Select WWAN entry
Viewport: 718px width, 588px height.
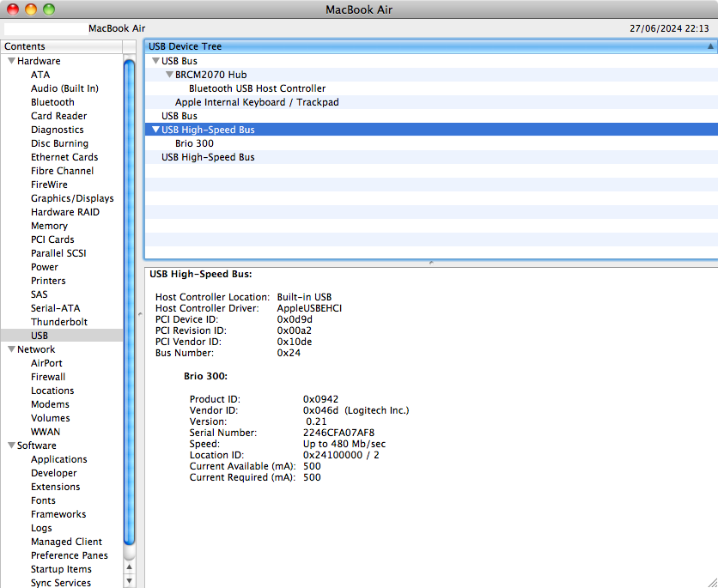(46, 432)
